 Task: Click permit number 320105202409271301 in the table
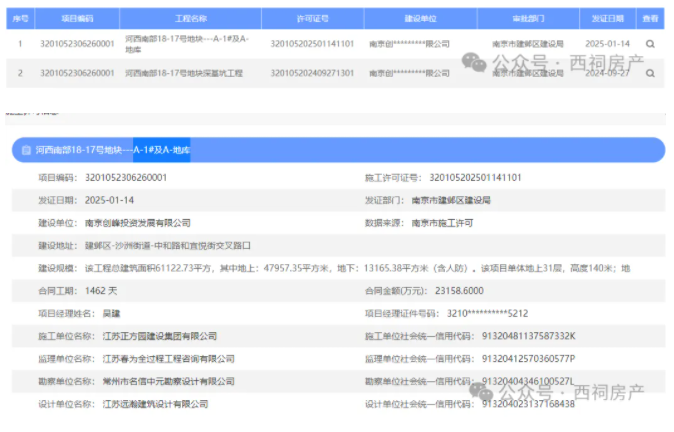click(x=317, y=73)
